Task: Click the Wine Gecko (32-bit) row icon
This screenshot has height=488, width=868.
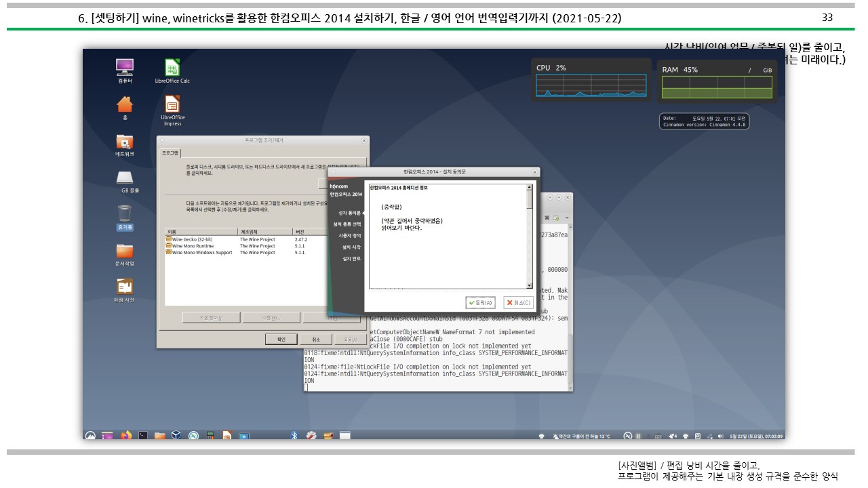Action: (x=168, y=239)
